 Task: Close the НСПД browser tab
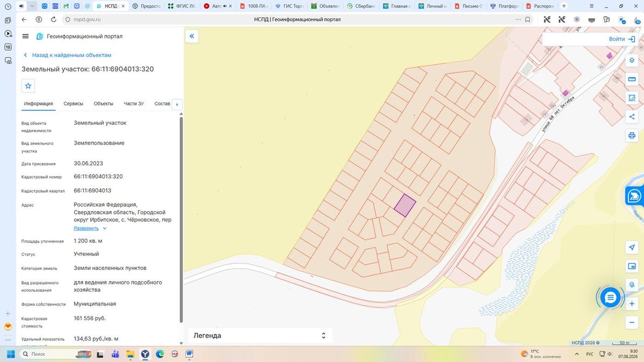click(x=123, y=6)
